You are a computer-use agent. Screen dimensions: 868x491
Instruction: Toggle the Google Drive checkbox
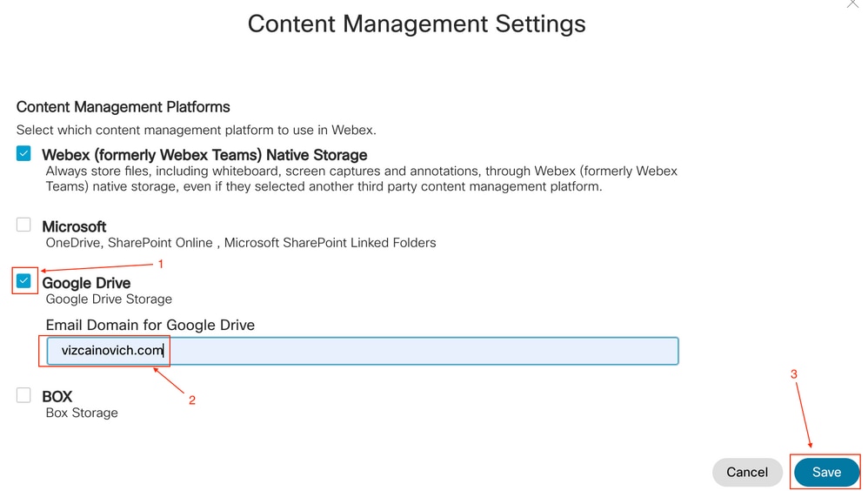point(23,281)
